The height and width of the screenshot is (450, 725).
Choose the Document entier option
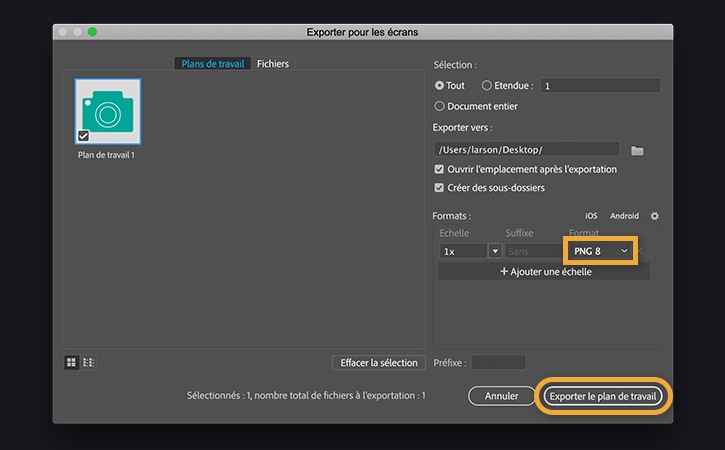[440, 106]
